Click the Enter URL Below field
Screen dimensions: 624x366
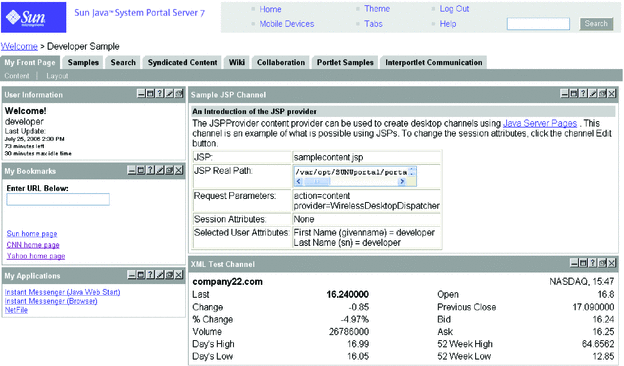(x=58, y=199)
